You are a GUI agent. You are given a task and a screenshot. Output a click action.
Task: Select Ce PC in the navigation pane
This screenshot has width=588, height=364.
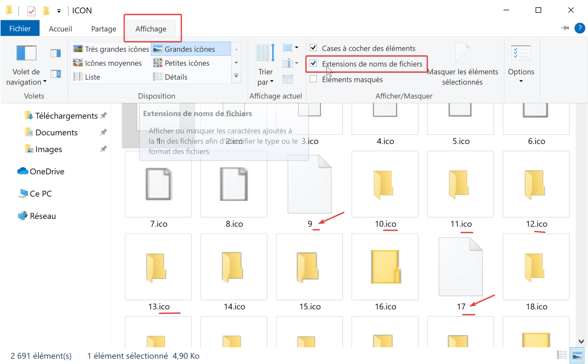pyautogui.click(x=41, y=193)
